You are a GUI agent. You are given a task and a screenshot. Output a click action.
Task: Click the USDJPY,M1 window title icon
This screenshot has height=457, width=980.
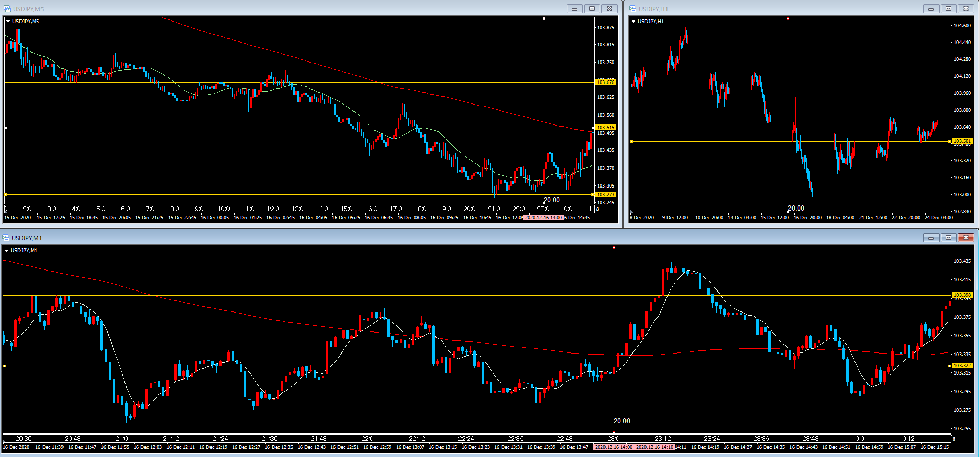point(6,238)
